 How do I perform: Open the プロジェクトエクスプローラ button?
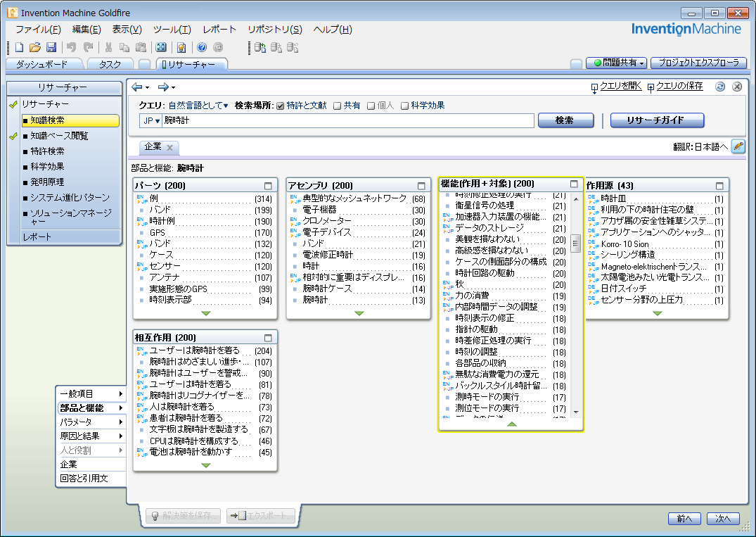[698, 63]
